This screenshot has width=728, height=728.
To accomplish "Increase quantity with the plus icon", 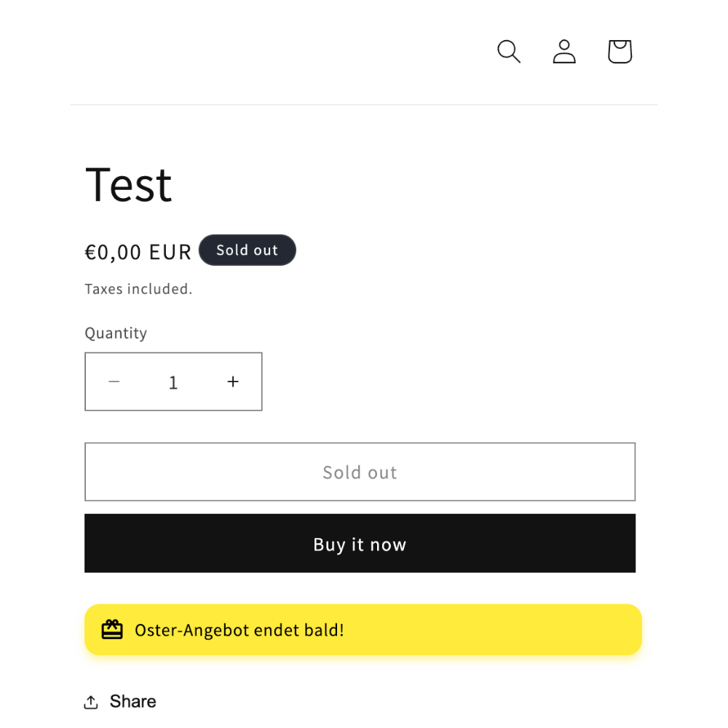I will click(233, 381).
